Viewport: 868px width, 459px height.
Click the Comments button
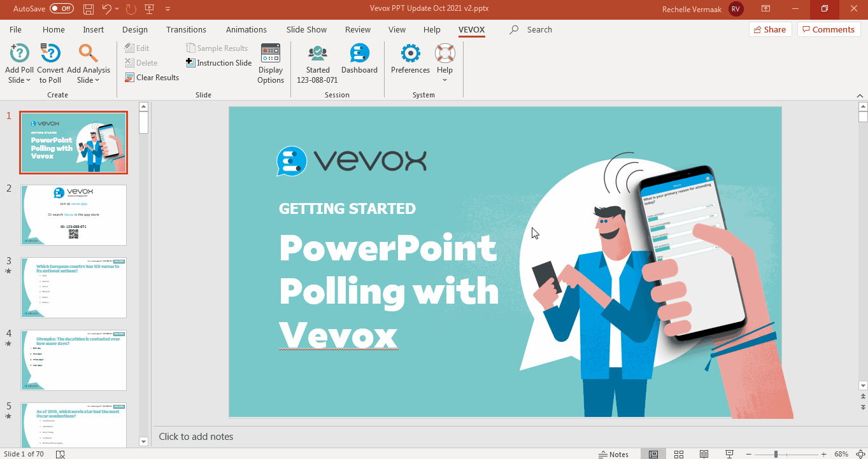click(829, 29)
